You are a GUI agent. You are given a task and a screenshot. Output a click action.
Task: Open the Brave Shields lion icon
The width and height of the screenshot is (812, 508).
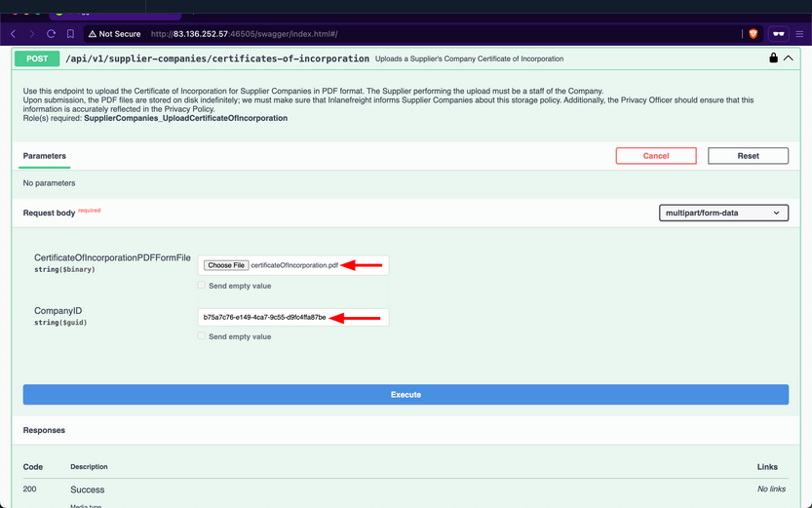(x=753, y=34)
